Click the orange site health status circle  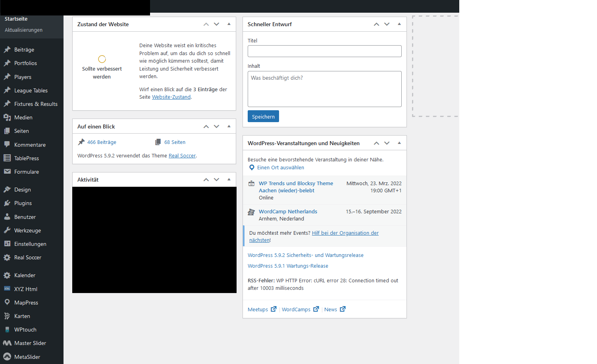102,59
